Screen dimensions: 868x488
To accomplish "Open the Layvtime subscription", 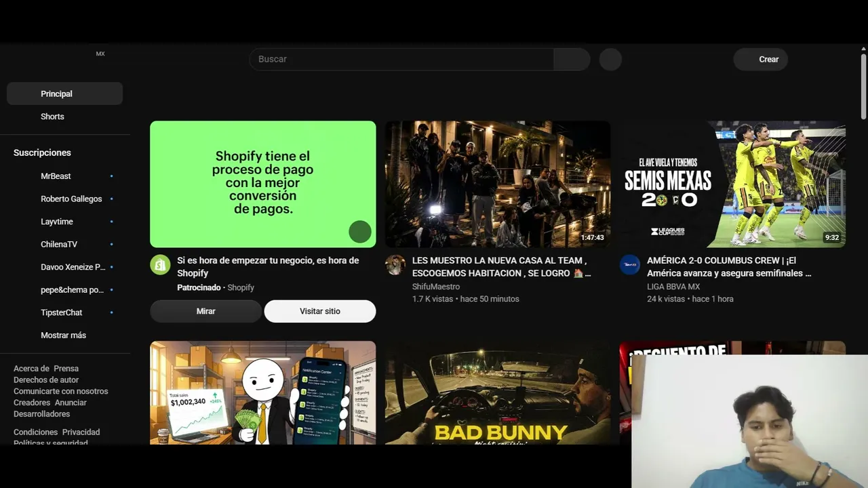I will (64, 222).
